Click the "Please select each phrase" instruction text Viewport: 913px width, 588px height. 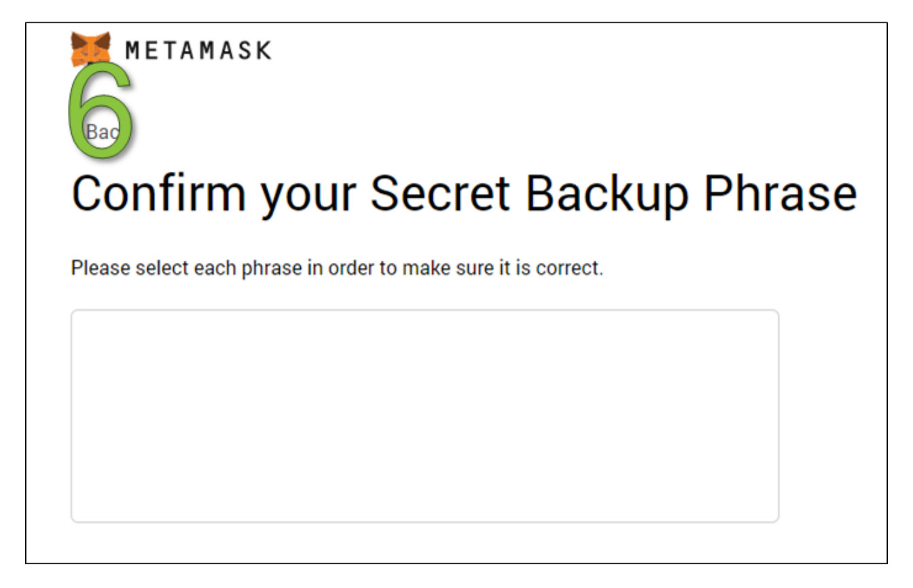click(x=337, y=268)
